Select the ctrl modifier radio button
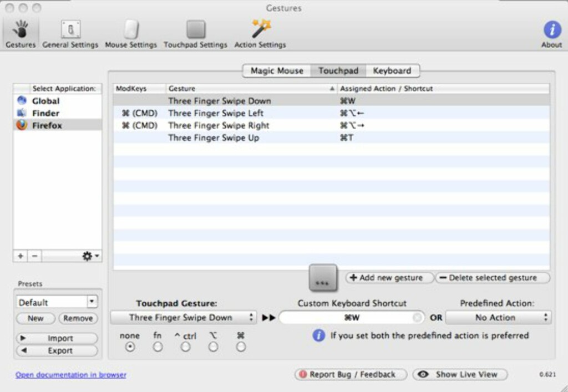The height and width of the screenshot is (392, 568). point(185,347)
